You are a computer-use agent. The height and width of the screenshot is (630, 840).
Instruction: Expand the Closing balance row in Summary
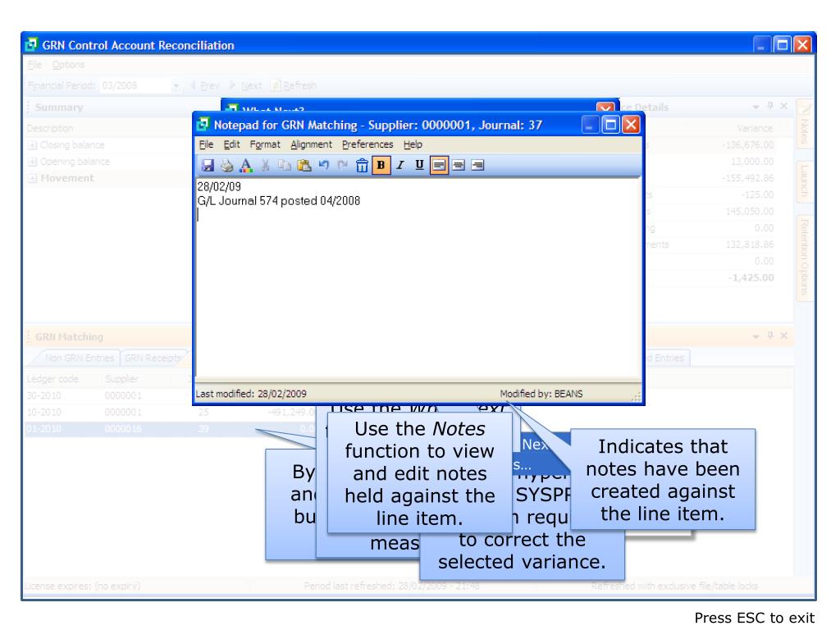[x=32, y=145]
